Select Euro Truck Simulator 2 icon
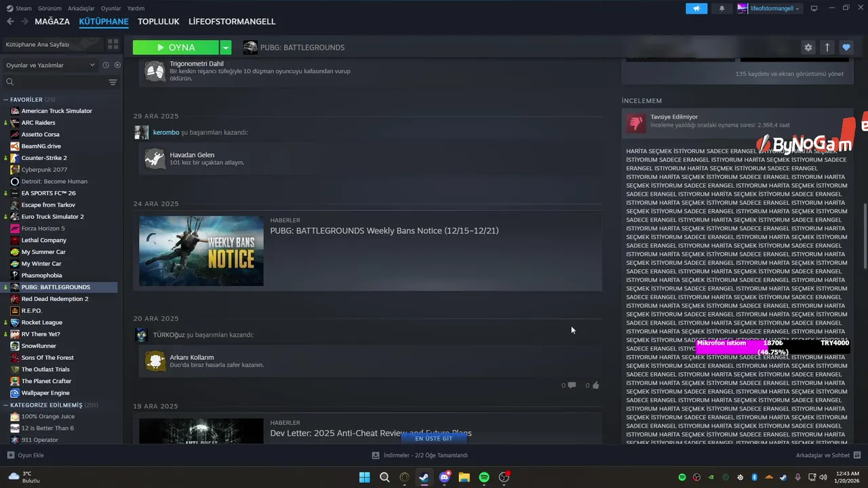Image resolution: width=868 pixels, height=488 pixels. (x=15, y=216)
